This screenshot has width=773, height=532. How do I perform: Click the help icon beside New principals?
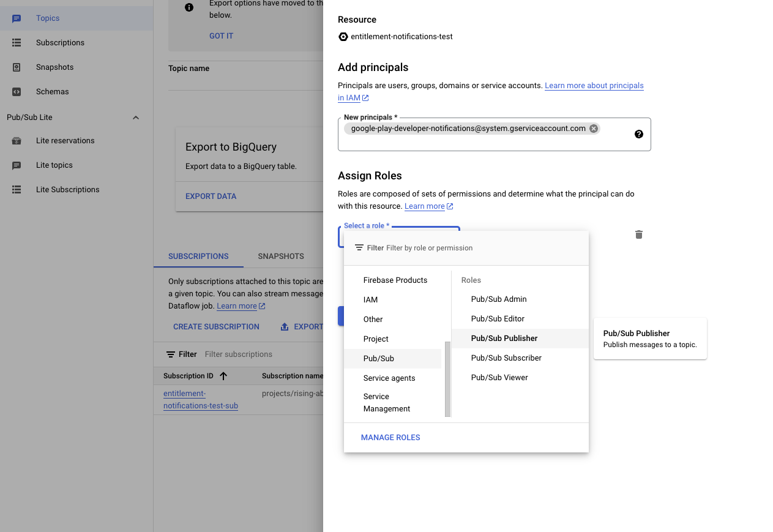639,134
